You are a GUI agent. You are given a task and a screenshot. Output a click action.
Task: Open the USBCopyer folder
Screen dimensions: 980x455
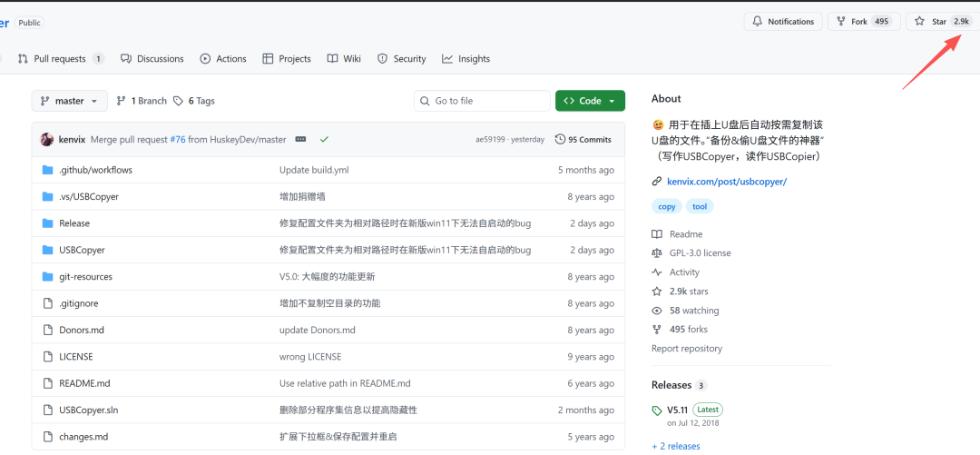tap(82, 250)
